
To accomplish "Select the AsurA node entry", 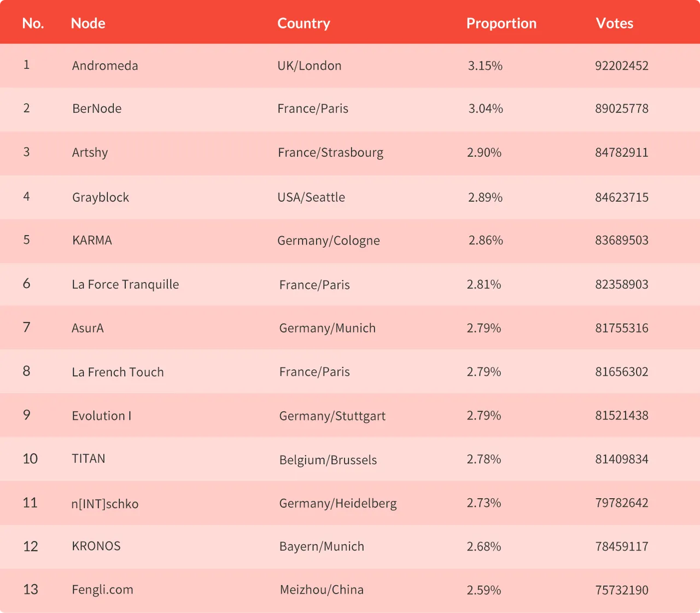I will (87, 328).
